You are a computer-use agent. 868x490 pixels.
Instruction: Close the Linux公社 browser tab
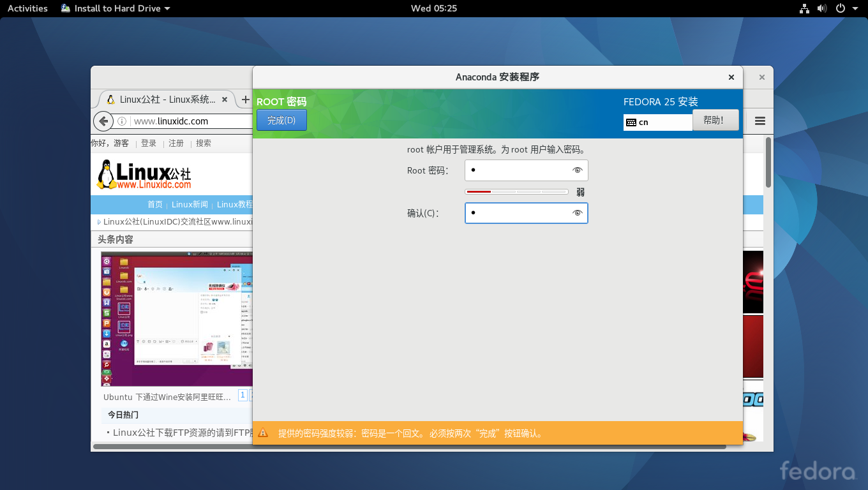(224, 100)
